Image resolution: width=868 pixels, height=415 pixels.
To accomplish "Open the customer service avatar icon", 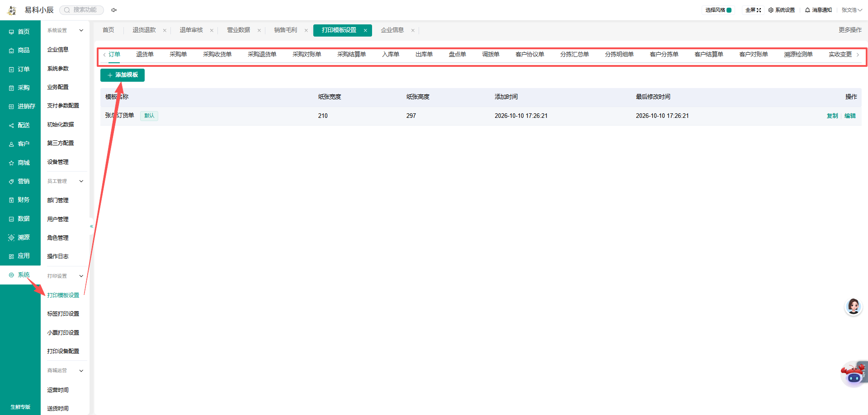I will [854, 307].
